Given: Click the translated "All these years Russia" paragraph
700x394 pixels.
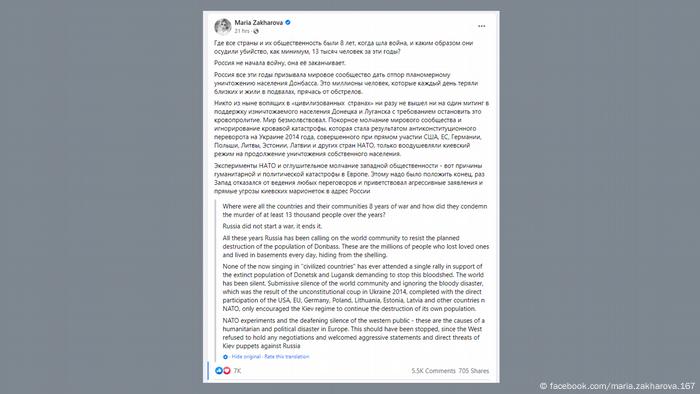Looking at the screenshot, I should pyautogui.click(x=356, y=246).
